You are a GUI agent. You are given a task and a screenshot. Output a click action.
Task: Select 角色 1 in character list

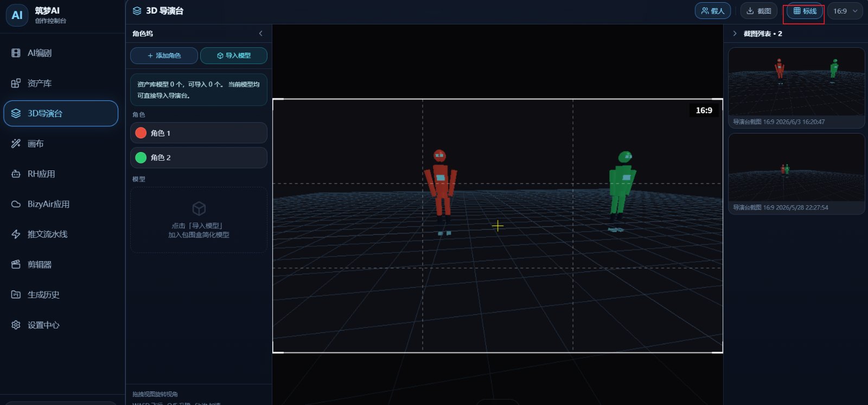199,133
